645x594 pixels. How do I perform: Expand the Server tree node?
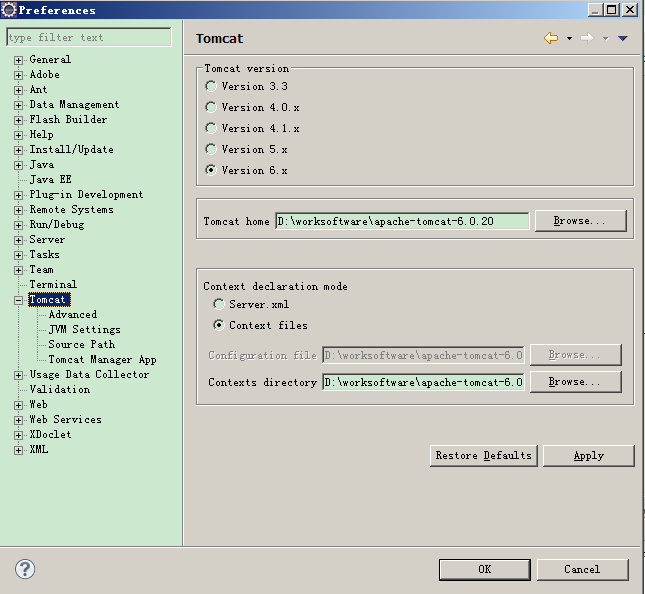18,240
